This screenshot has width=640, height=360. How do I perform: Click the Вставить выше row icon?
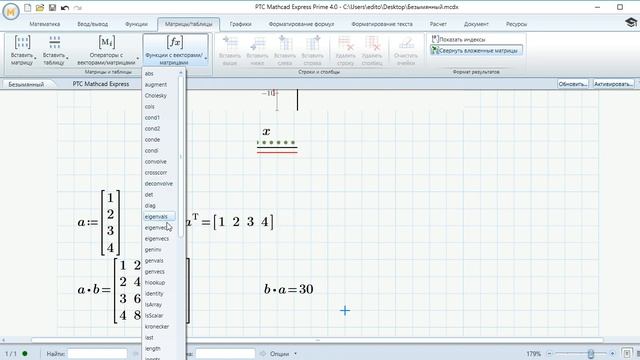230,43
